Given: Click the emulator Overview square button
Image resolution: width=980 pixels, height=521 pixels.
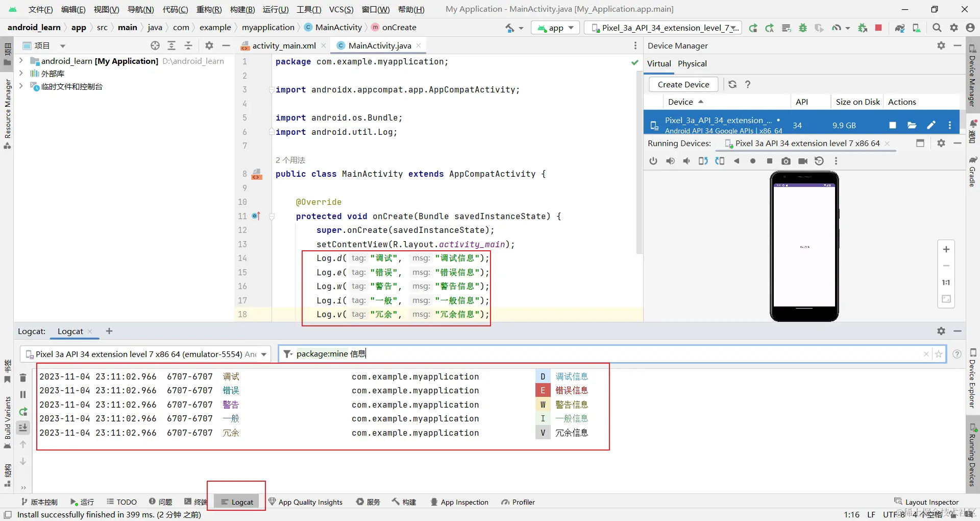Looking at the screenshot, I should (770, 161).
